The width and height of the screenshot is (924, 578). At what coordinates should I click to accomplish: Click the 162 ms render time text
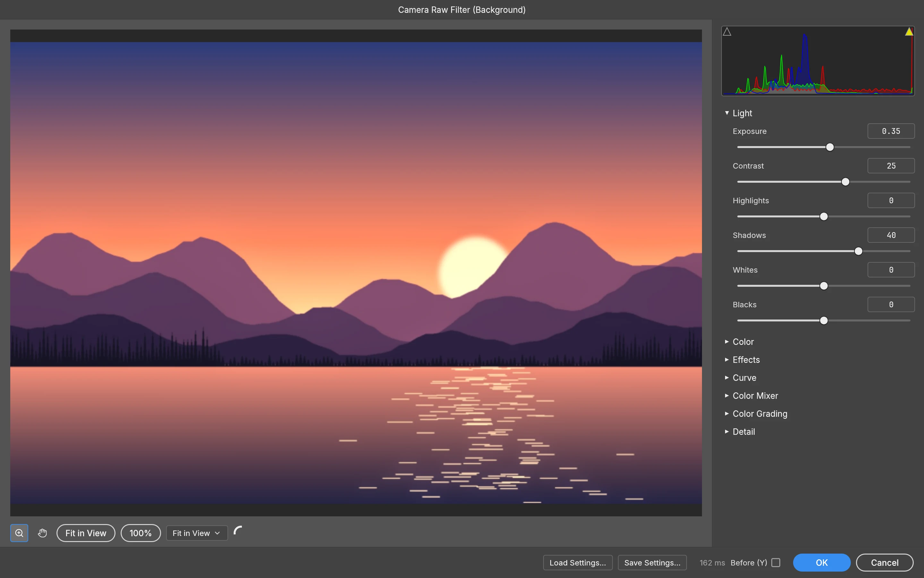coord(712,563)
